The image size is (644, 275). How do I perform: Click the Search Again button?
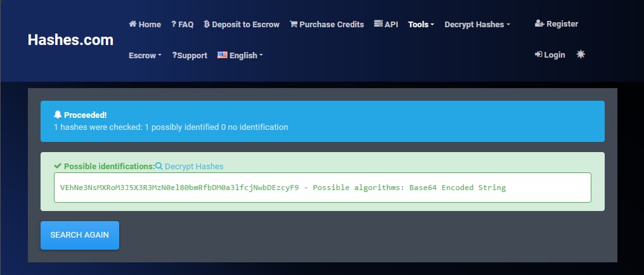click(80, 234)
